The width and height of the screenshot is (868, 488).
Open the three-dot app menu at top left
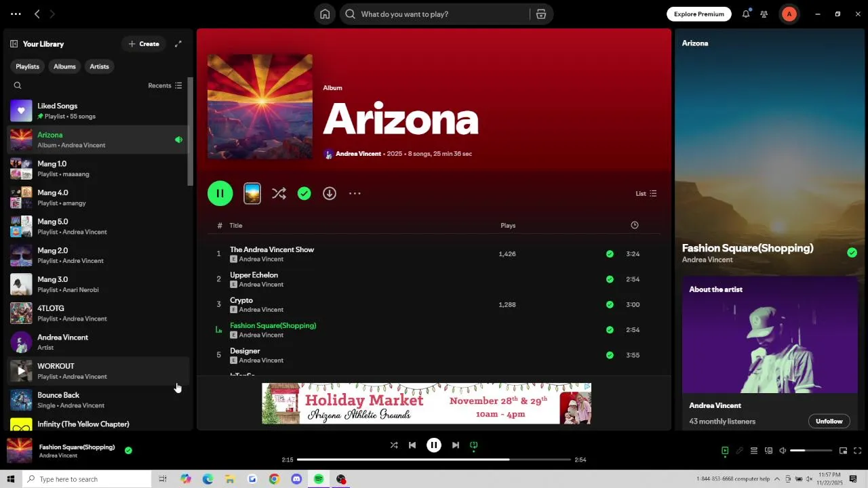pyautogui.click(x=16, y=14)
